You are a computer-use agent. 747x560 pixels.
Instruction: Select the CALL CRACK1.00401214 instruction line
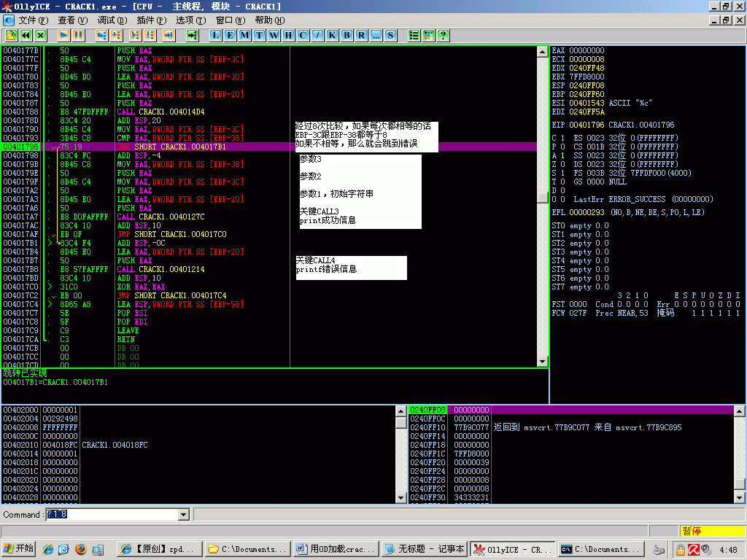click(x=160, y=269)
